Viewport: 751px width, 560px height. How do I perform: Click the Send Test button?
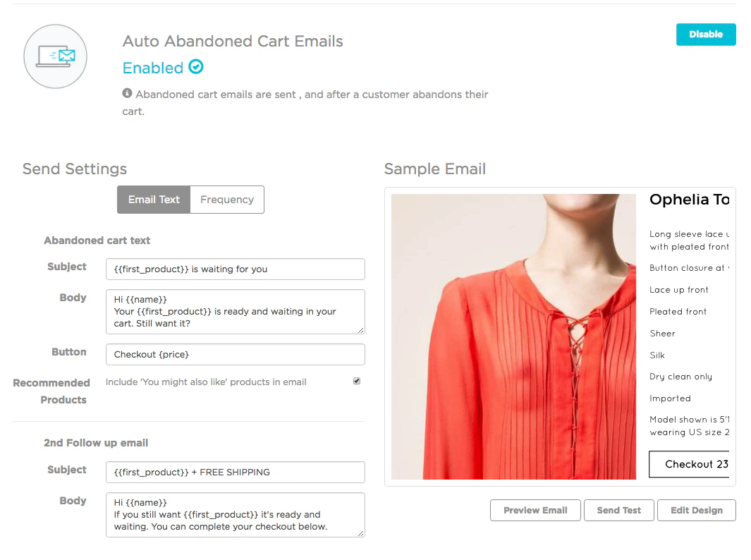618,510
